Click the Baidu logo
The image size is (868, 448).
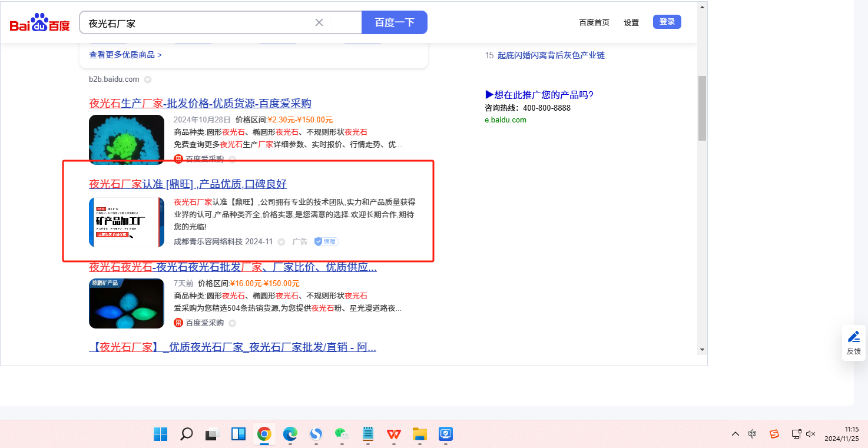click(39, 23)
